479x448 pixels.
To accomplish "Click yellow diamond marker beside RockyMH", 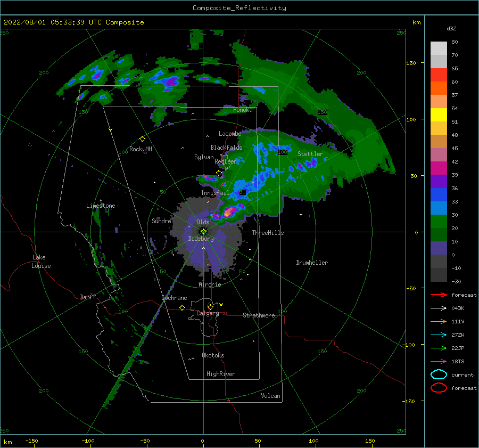I will click(x=142, y=139).
